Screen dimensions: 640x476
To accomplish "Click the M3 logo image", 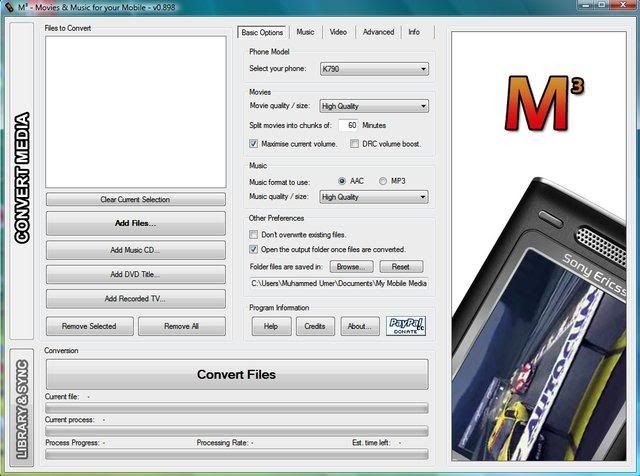I will pos(544,104).
